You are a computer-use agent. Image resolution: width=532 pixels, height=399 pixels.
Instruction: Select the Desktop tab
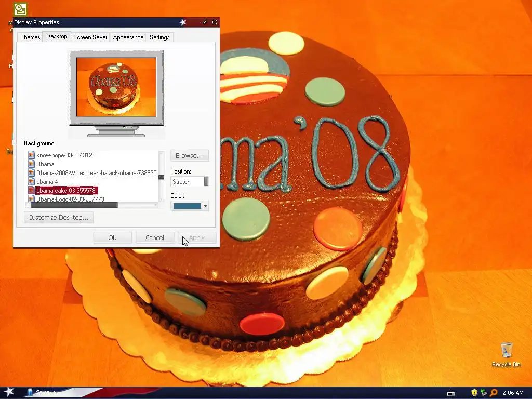coord(57,36)
